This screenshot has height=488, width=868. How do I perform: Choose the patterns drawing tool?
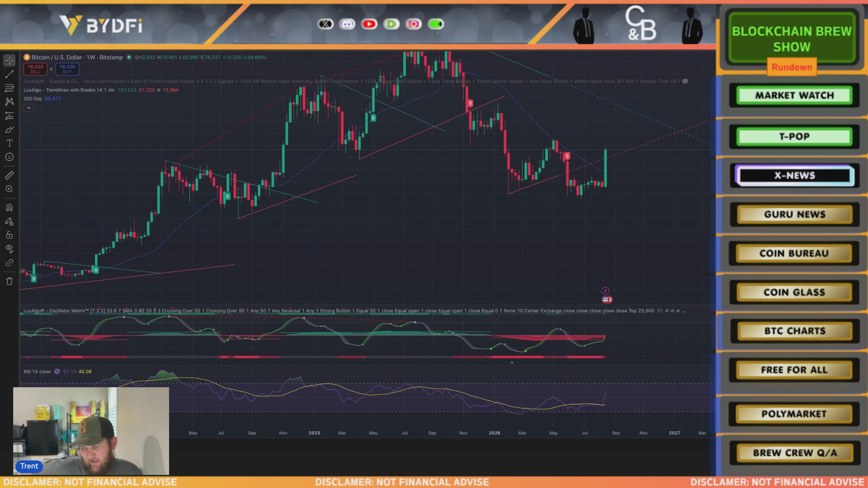click(x=9, y=102)
